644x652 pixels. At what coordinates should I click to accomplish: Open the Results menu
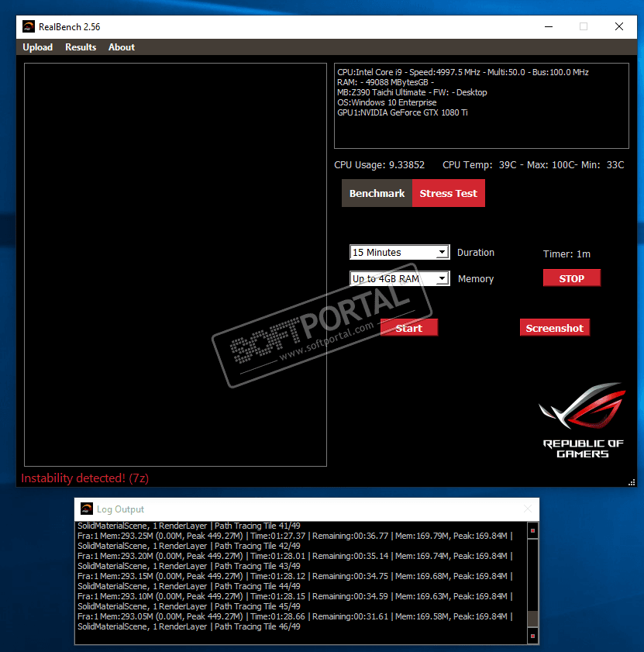[81, 47]
